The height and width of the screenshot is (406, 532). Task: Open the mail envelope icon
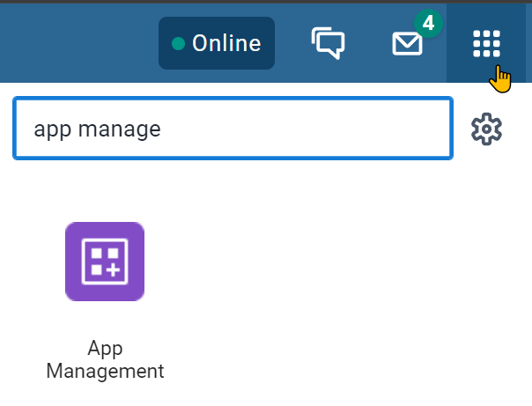click(x=407, y=43)
